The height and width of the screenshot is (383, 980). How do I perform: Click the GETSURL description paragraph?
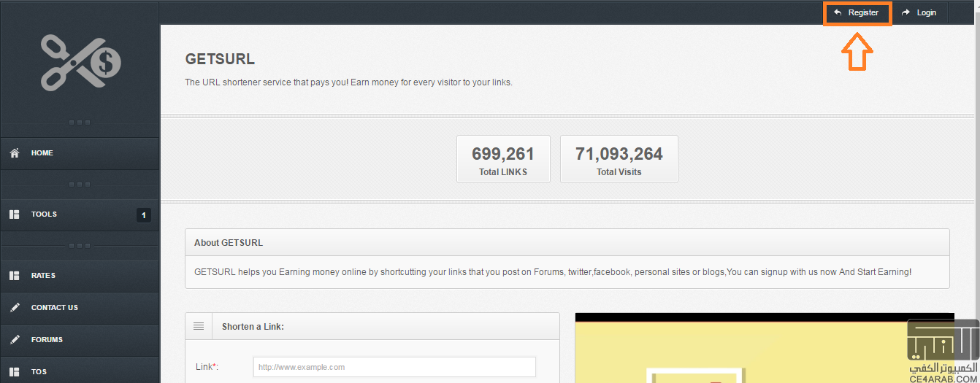coord(553,272)
